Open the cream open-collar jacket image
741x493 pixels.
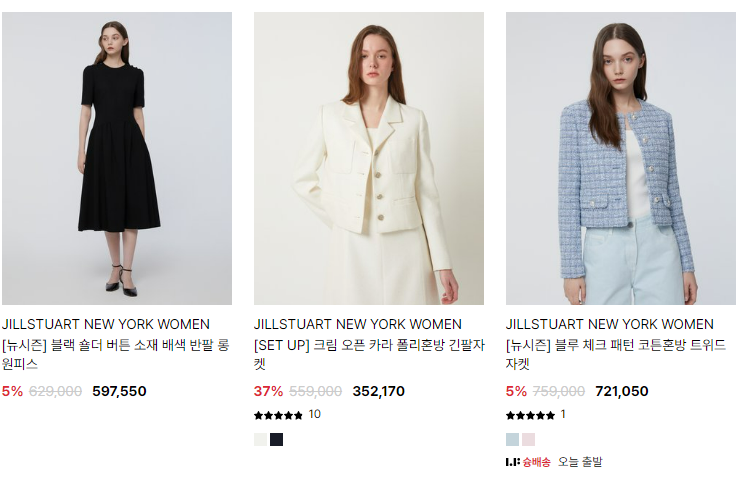coord(369,158)
